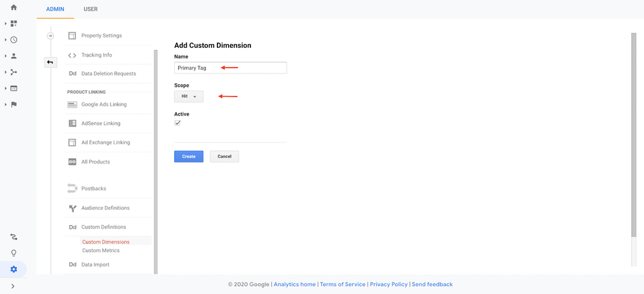644x294 pixels.
Task: Toggle the Active checkbox
Action: tap(177, 123)
